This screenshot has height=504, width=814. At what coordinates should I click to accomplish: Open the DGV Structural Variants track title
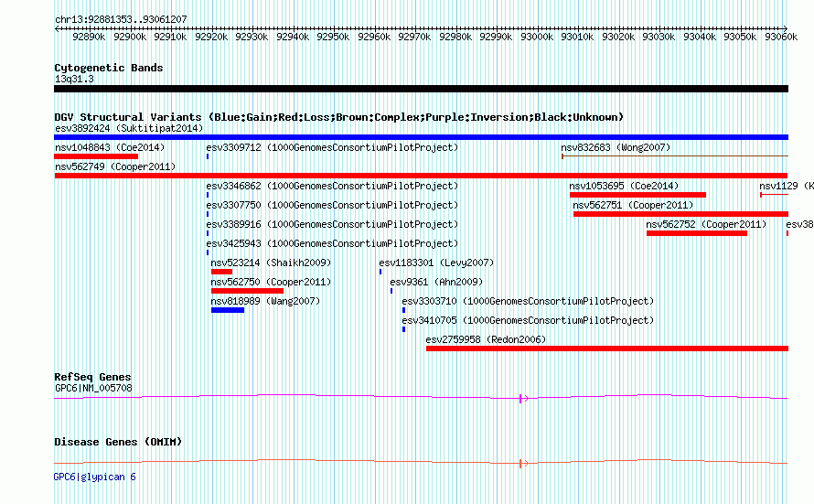click(x=339, y=117)
